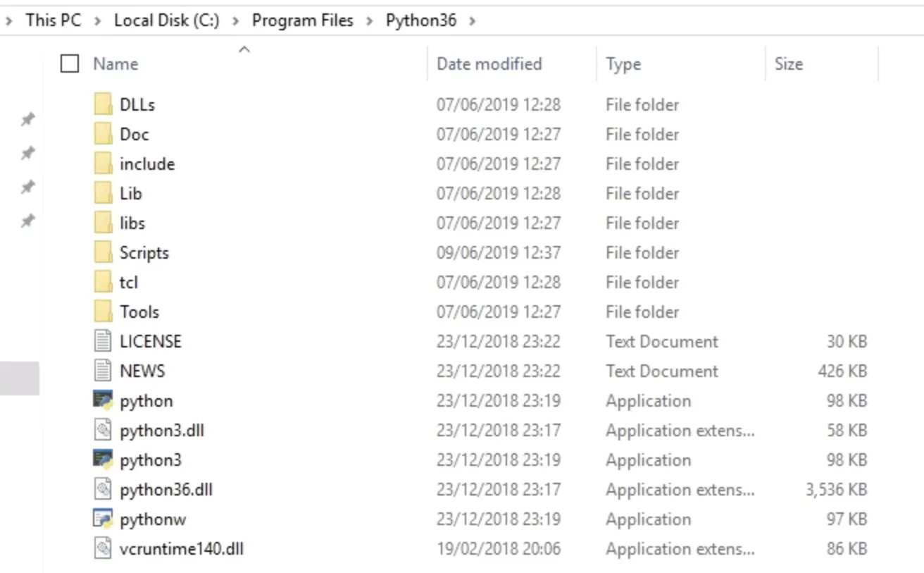
Task: Click the vcruntime140.dll file icon
Action: click(x=103, y=548)
